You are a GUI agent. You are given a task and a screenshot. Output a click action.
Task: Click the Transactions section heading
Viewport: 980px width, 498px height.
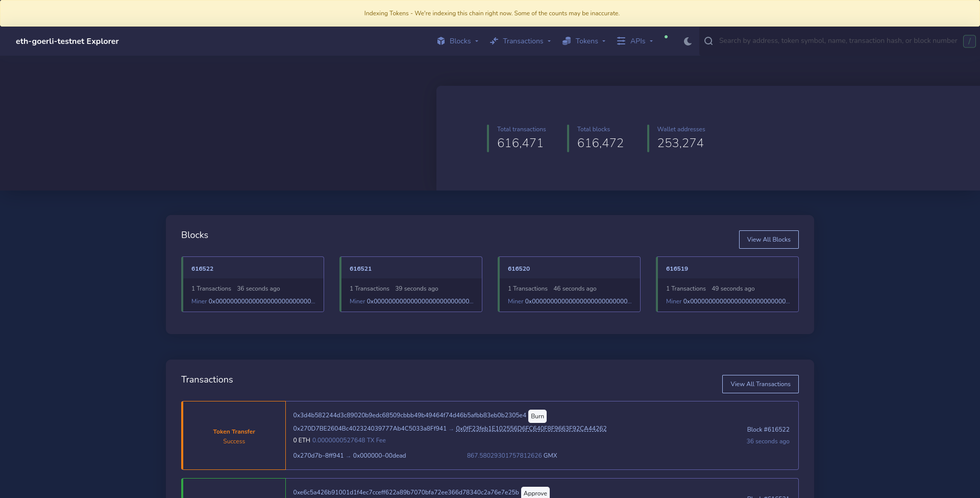[207, 380]
